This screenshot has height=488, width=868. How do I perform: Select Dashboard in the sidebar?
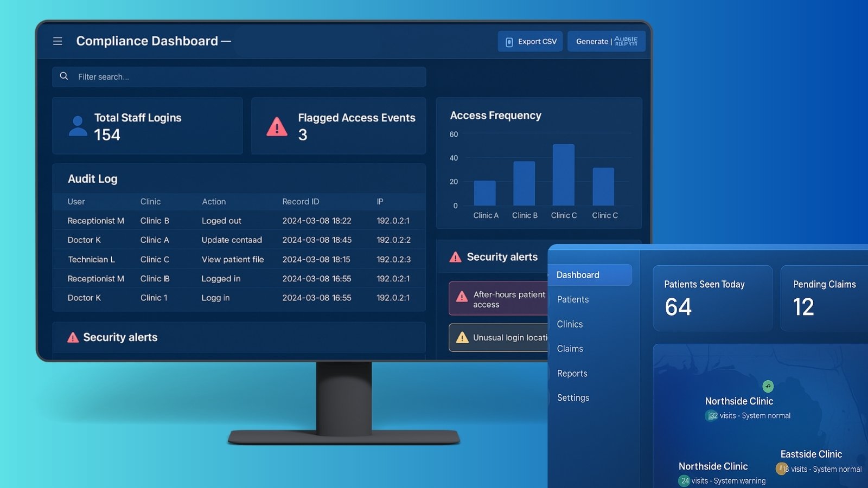coord(590,275)
